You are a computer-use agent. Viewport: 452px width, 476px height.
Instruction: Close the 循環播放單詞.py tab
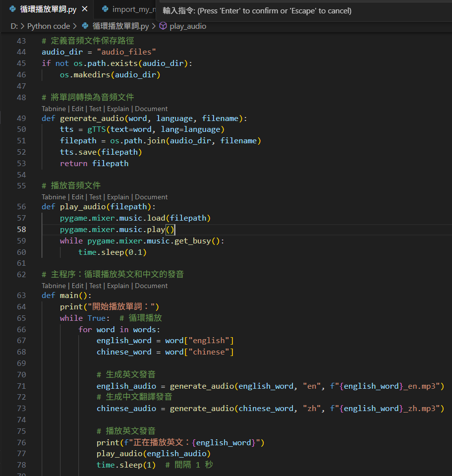[x=85, y=9]
